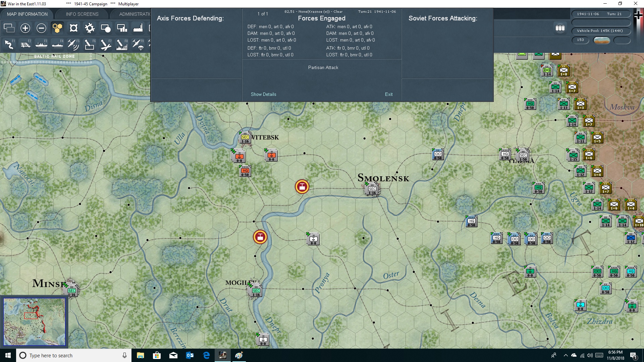The image size is (644, 362).
Task: Click the zoom in map button
Action: click(25, 28)
